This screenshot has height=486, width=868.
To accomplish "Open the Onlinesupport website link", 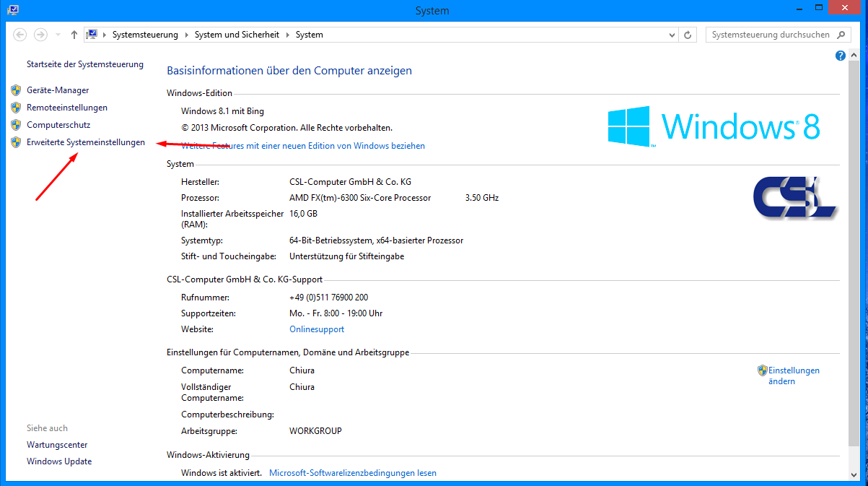I will (317, 329).
